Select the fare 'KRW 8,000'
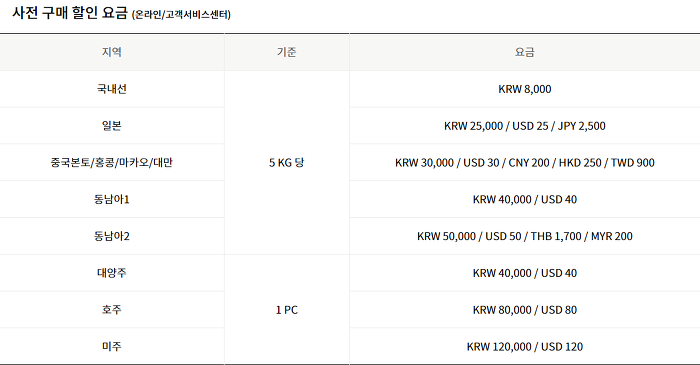Screen dimensions: 700x365 (525, 89)
